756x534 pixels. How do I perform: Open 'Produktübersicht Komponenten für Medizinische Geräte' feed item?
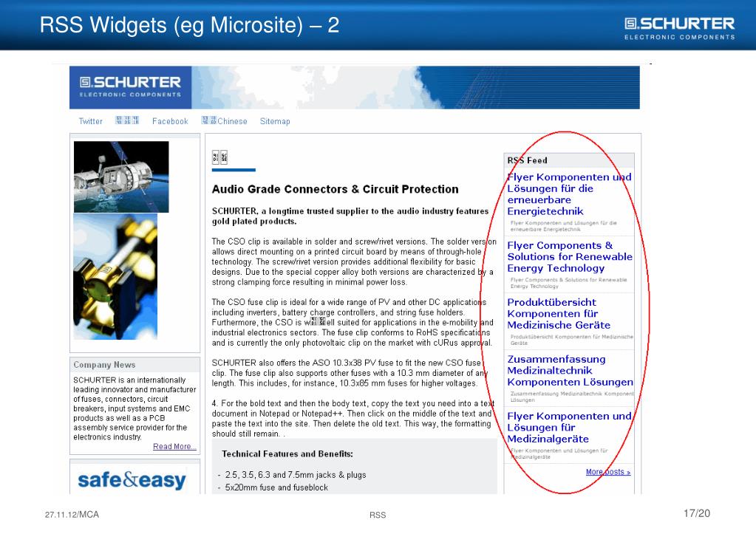pyautogui.click(x=559, y=314)
